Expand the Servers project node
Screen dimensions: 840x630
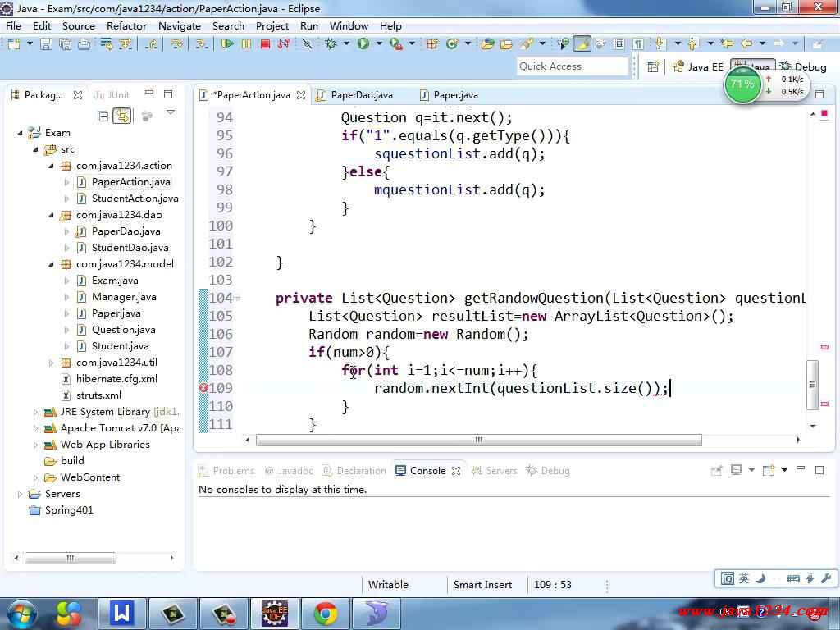click(20, 494)
